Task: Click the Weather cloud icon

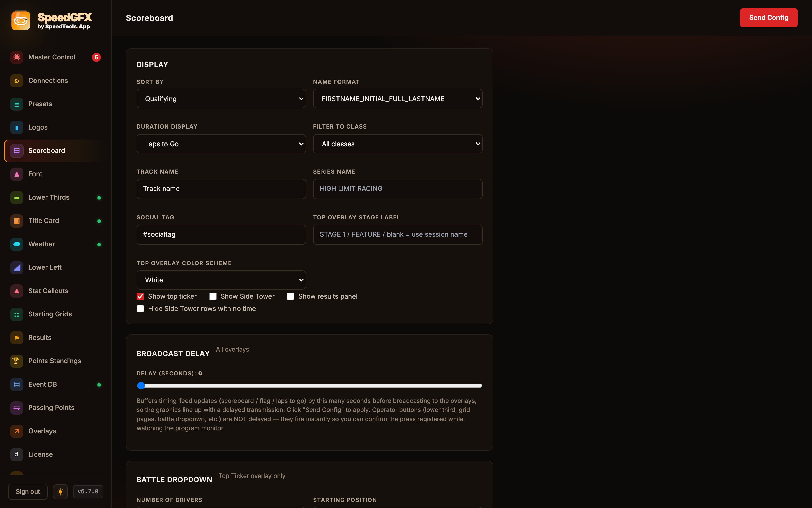Action: click(x=17, y=244)
